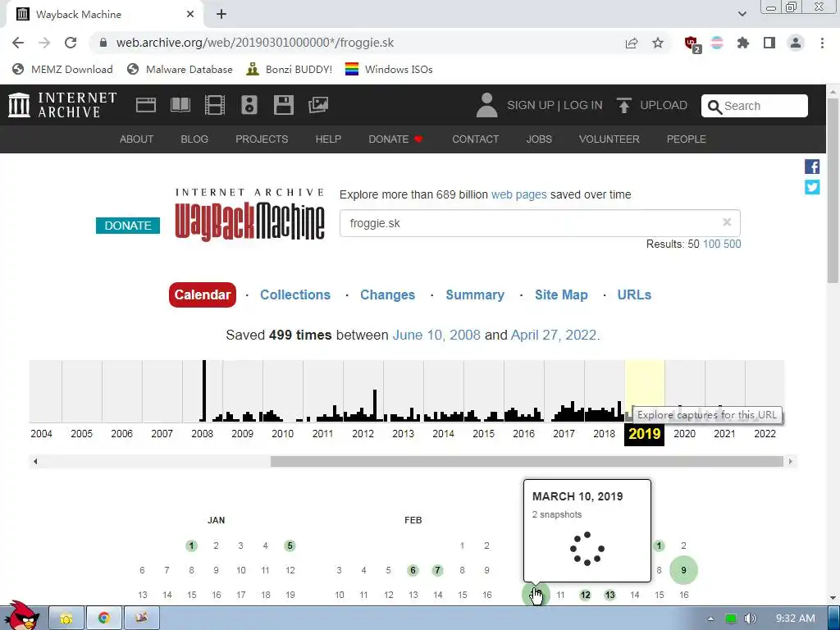Reload the current page

click(x=71, y=43)
